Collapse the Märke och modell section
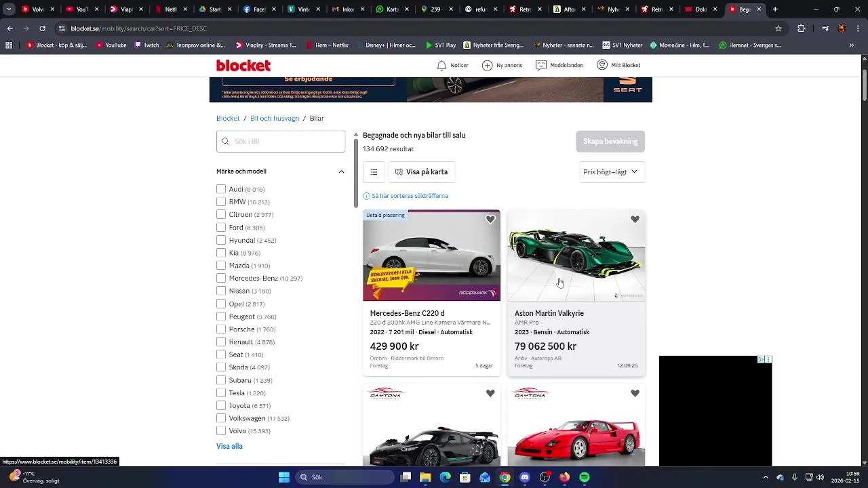868x488 pixels. pos(341,171)
